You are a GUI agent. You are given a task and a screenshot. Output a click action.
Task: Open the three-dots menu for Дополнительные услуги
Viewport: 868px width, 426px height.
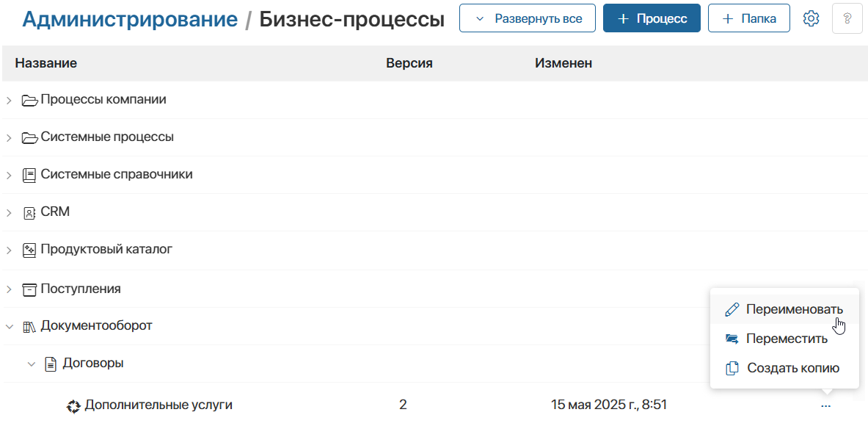pos(826,406)
